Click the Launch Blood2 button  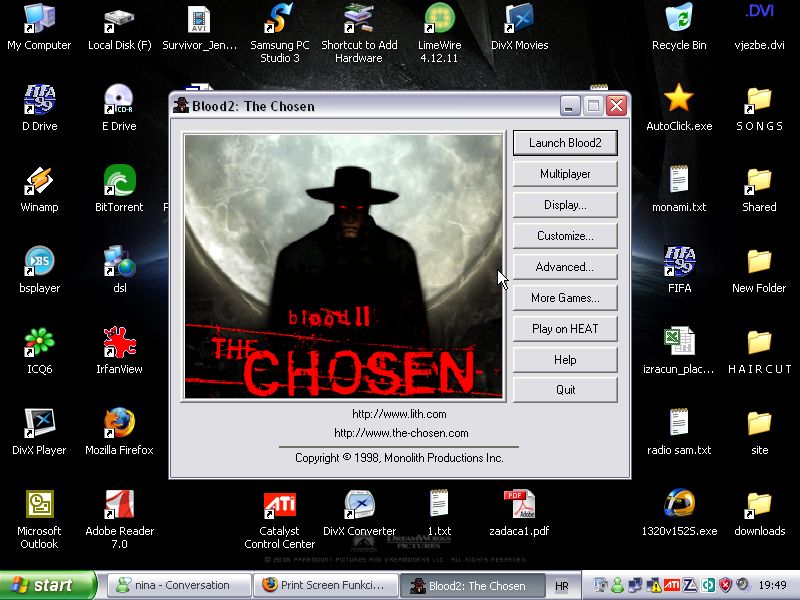[x=565, y=143]
